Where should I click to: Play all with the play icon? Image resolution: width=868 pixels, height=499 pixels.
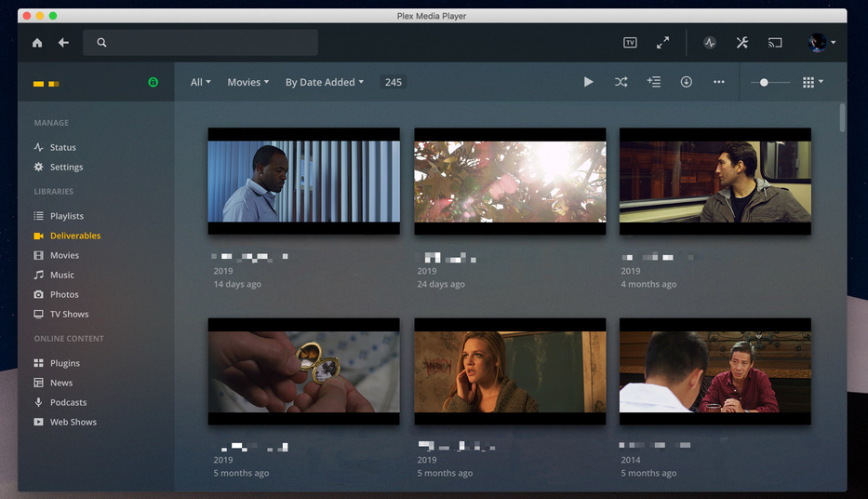click(x=589, y=82)
